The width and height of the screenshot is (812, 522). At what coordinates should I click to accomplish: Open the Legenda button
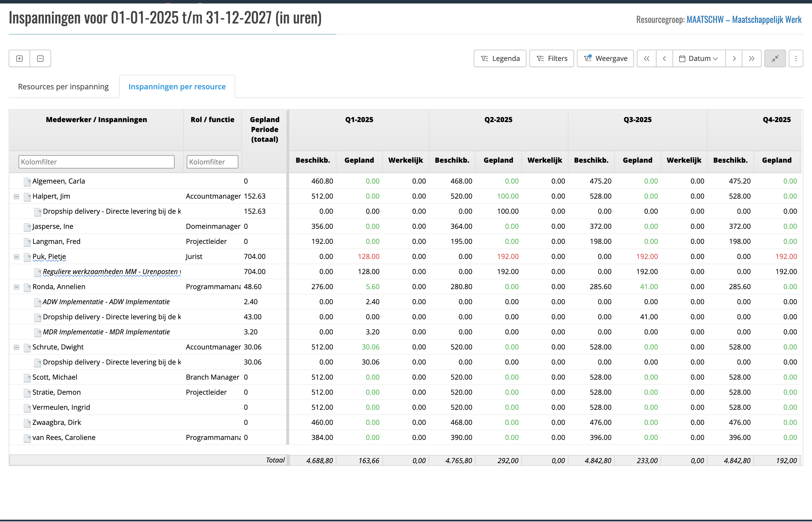pos(500,59)
